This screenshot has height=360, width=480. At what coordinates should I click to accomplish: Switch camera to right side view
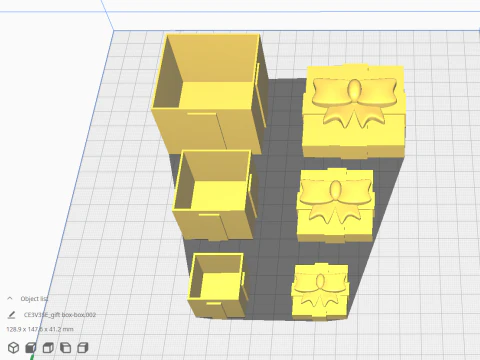pos(83,348)
